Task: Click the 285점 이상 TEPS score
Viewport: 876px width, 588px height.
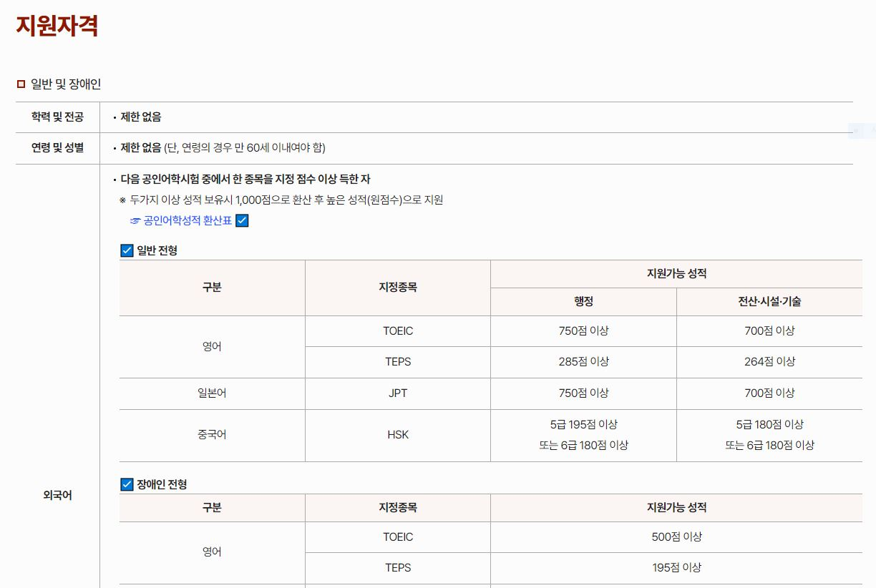Action: pos(583,361)
